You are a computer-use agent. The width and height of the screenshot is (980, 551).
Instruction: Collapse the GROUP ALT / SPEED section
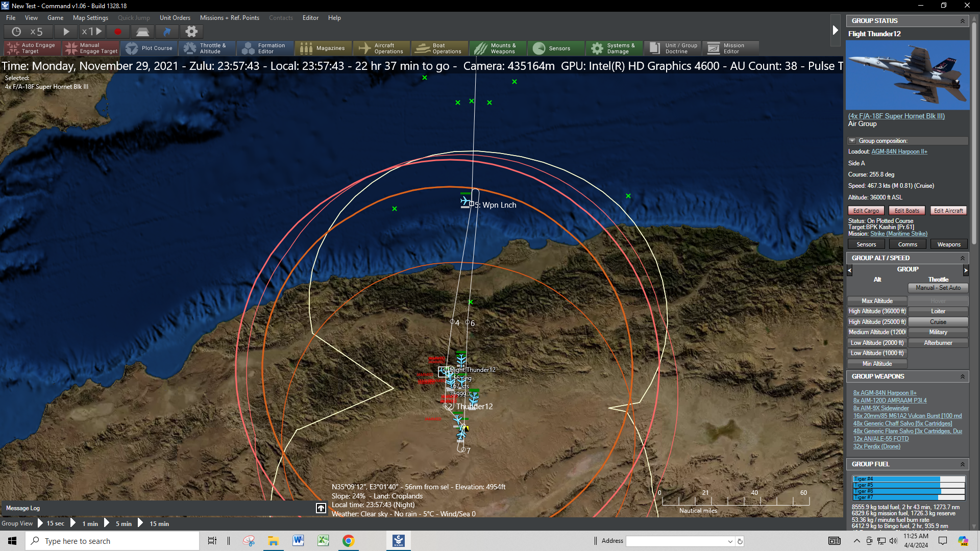[x=963, y=258]
